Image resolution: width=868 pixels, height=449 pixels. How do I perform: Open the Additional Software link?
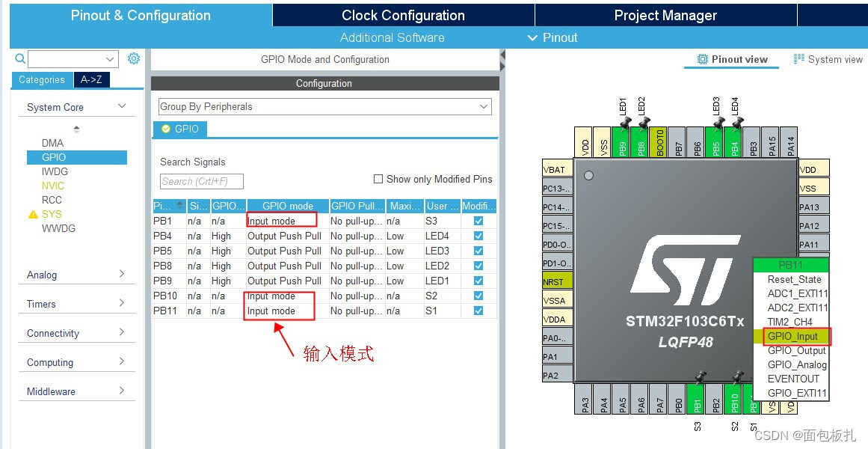pyautogui.click(x=392, y=37)
